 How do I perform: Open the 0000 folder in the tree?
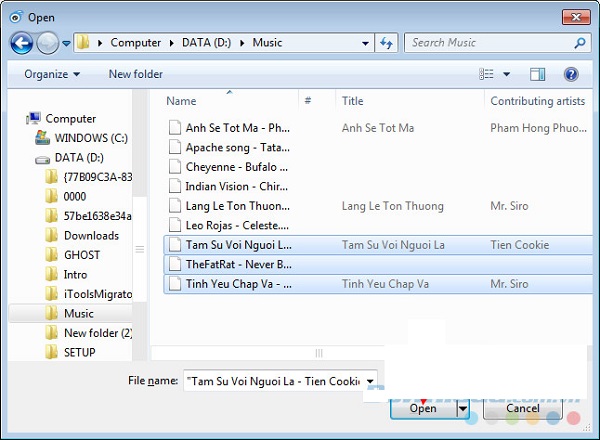[x=65, y=196]
